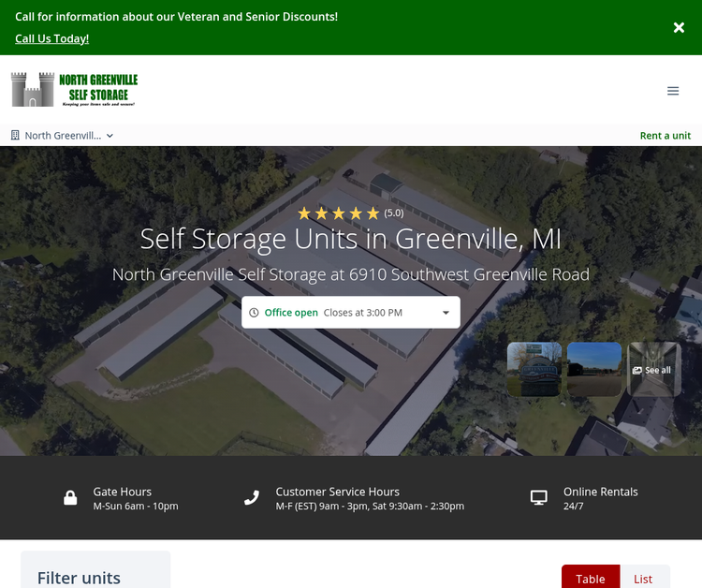The image size is (702, 588).
Task: Click the North Greenville Self Storage logo
Action: pos(74,90)
